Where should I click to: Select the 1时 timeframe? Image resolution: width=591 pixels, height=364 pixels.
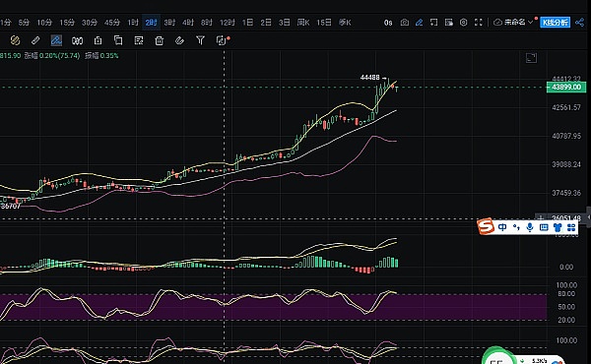[133, 23]
